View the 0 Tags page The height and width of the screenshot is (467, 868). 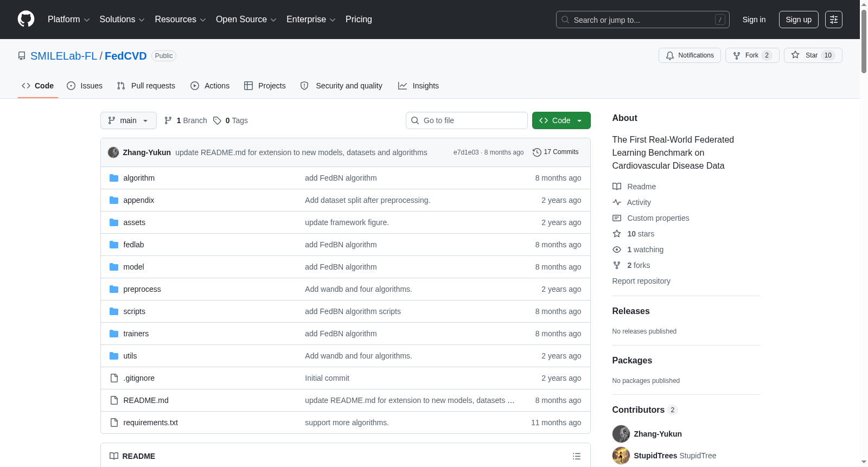pos(231,120)
